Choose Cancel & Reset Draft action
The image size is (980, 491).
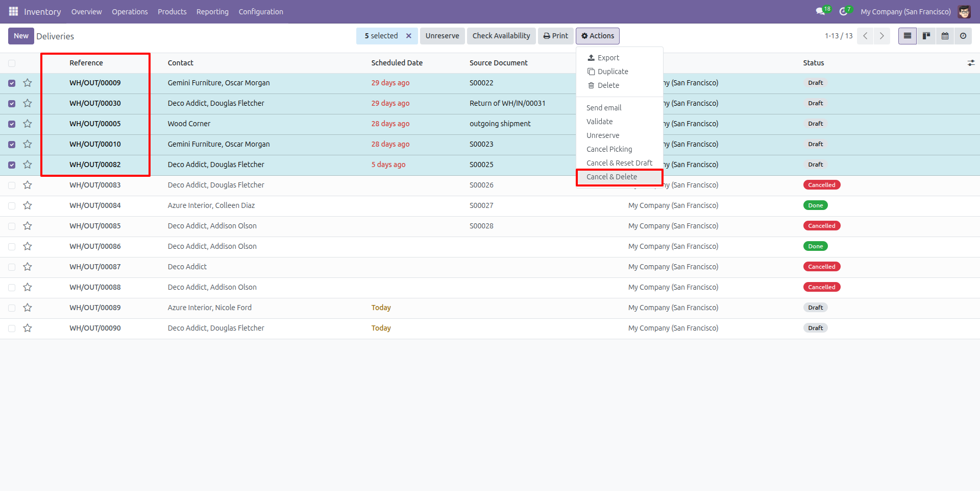click(x=620, y=163)
